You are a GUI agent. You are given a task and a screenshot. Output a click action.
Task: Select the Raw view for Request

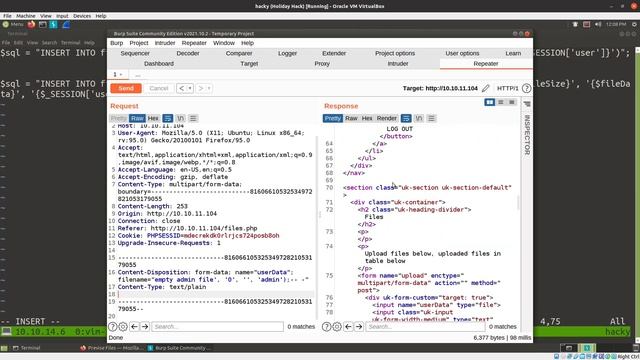coord(137,118)
